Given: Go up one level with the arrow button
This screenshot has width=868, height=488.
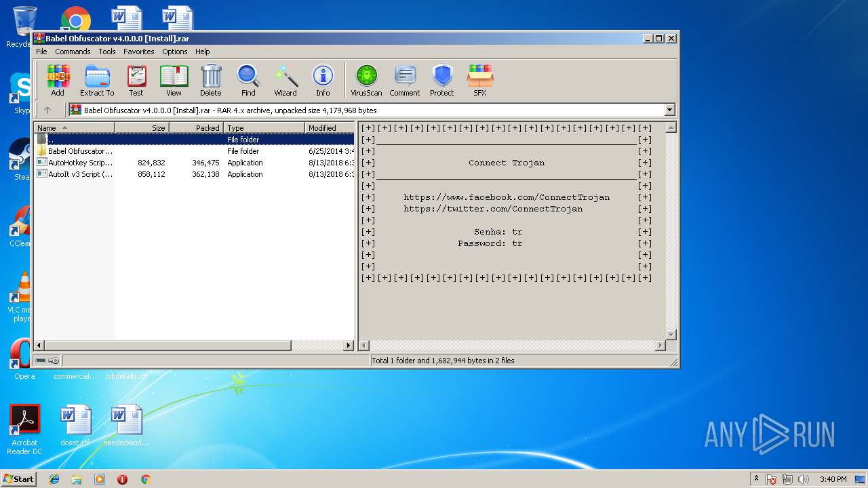Looking at the screenshot, I should coord(47,110).
